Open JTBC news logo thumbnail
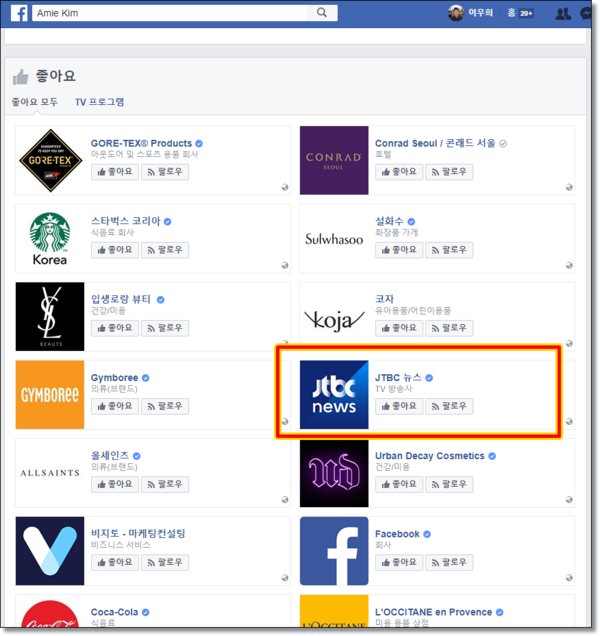This screenshot has width=600, height=636. pyautogui.click(x=334, y=395)
